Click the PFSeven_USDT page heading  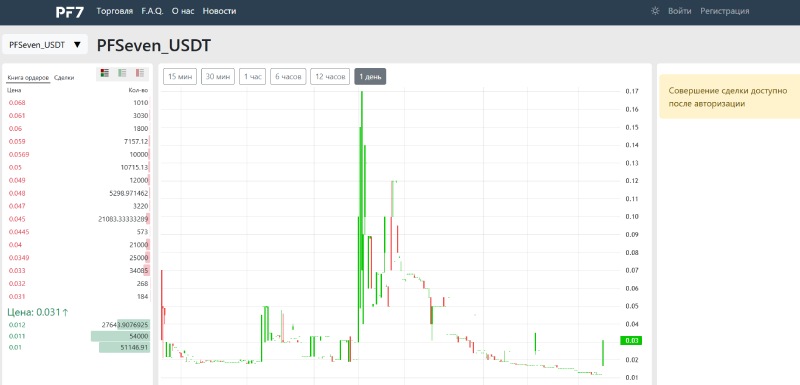(x=154, y=45)
